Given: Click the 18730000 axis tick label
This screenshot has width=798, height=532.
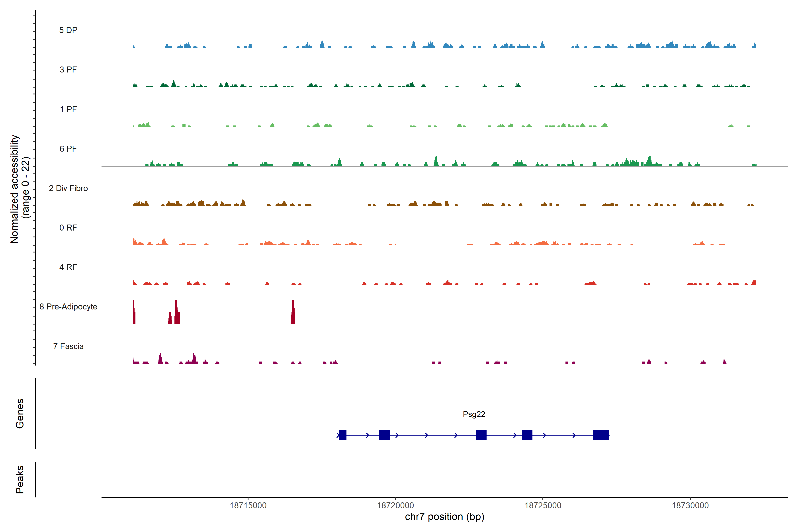Looking at the screenshot, I should click(x=690, y=506).
